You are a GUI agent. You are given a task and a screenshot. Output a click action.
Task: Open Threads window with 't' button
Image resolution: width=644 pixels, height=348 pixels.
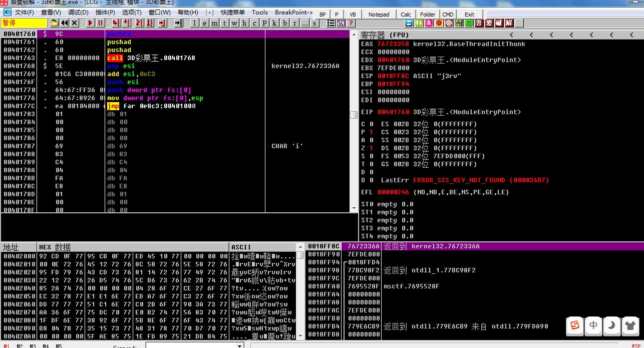click(x=224, y=23)
